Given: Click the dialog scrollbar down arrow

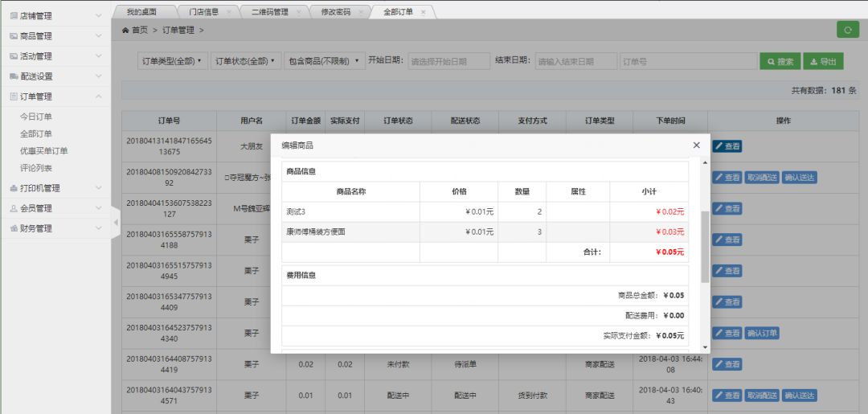Looking at the screenshot, I should point(705,347).
